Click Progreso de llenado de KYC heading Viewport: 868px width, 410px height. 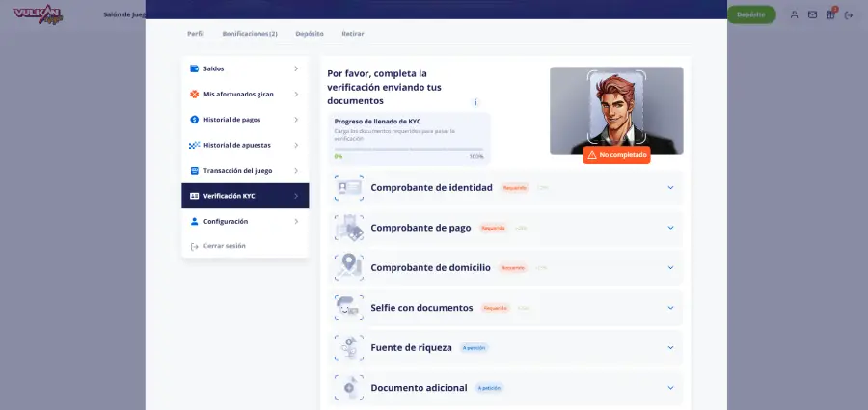coord(377,121)
